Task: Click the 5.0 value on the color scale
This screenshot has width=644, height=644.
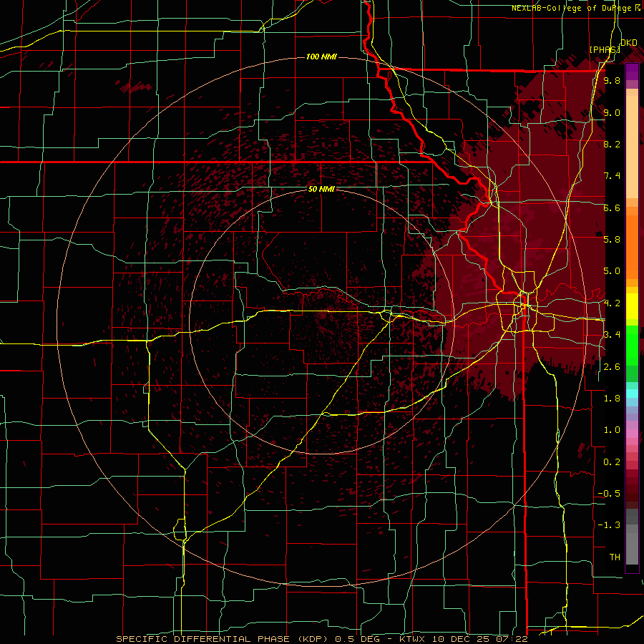Action: 612,271
